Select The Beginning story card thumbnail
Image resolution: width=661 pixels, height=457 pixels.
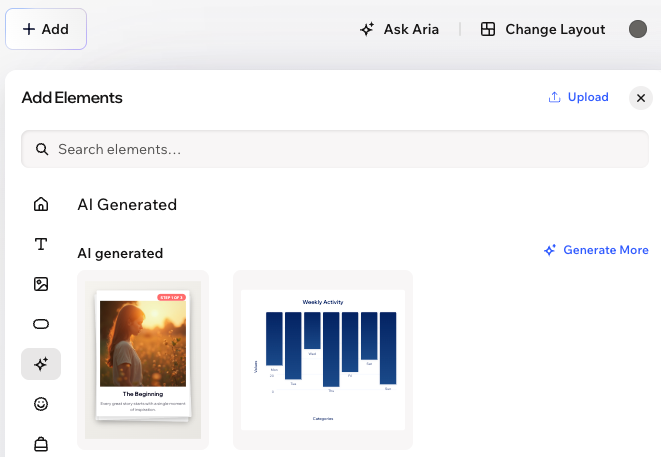coord(143,360)
